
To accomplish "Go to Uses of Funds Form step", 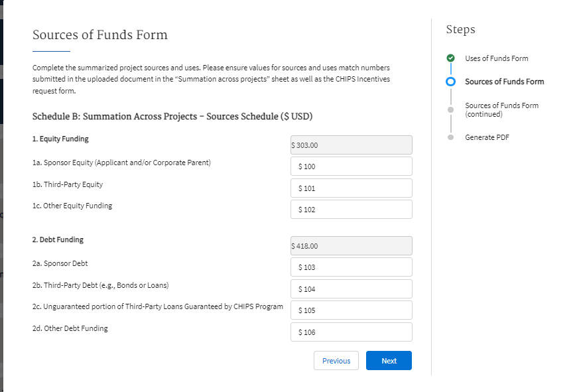I will coord(496,58).
